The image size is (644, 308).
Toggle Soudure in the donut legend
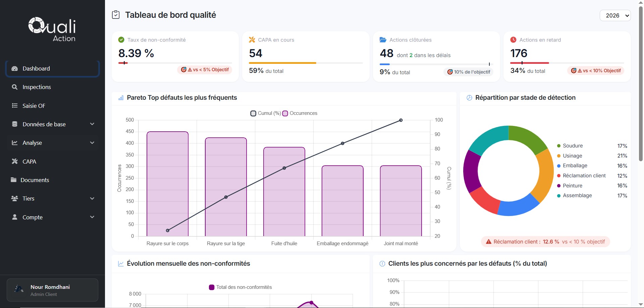click(592, 146)
